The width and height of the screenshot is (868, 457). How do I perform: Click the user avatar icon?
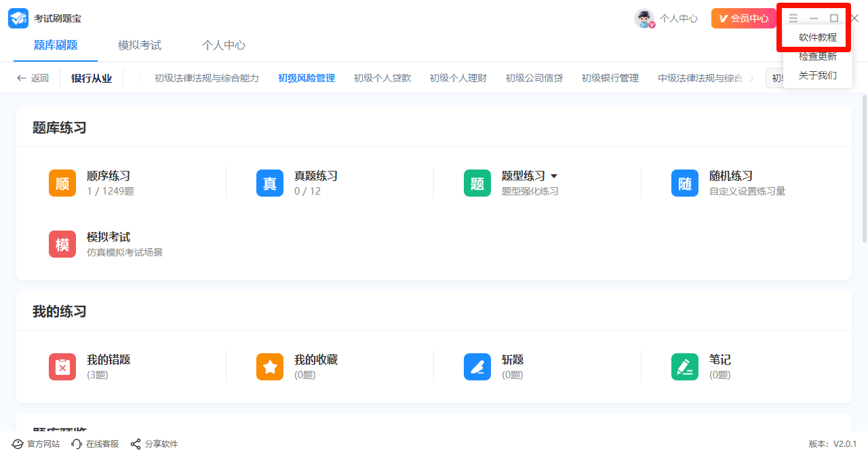(644, 18)
